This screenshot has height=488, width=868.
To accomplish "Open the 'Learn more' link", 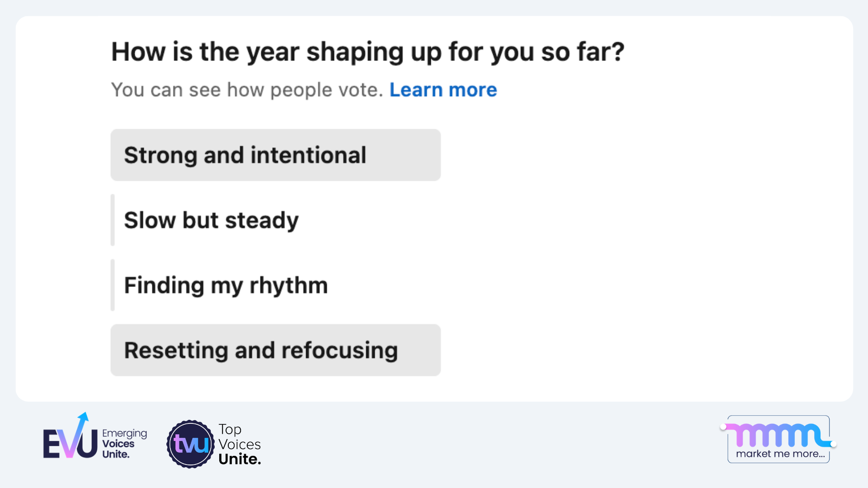I will pyautogui.click(x=443, y=89).
